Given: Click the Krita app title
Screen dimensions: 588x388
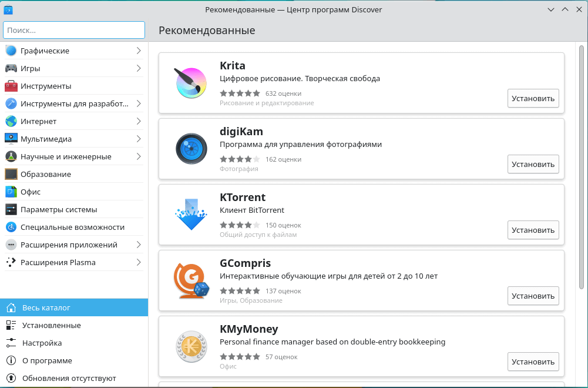Looking at the screenshot, I should (x=233, y=65).
